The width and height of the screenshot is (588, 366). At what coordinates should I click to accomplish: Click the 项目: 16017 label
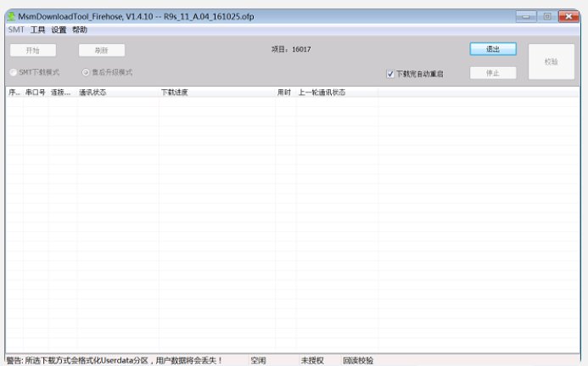tap(291, 49)
